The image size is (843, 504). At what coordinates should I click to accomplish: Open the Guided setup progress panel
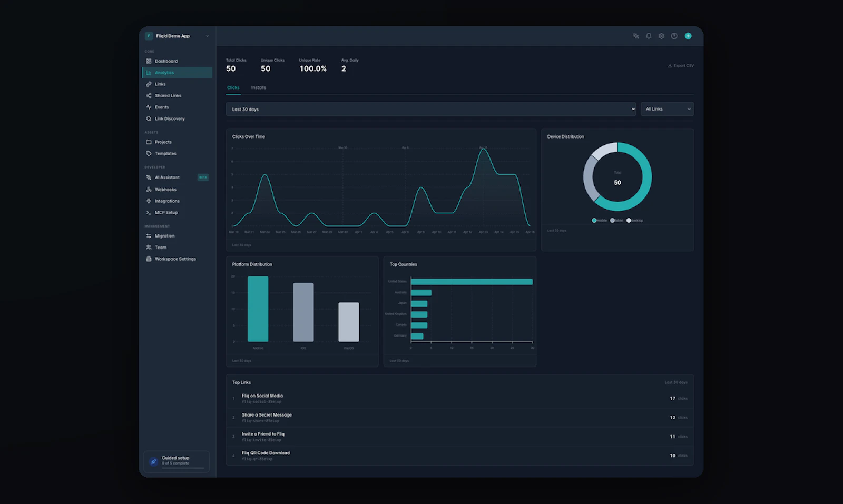coord(176,461)
